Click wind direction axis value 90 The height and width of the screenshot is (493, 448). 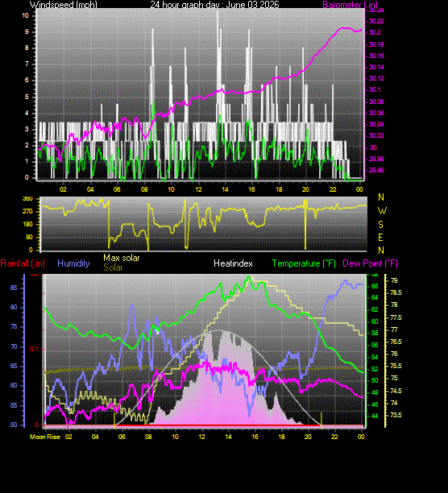pyautogui.click(x=29, y=237)
